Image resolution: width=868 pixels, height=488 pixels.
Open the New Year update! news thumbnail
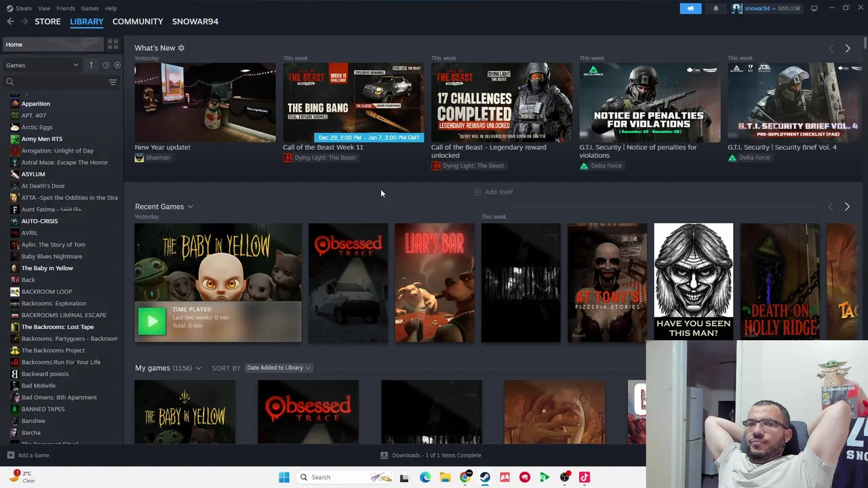point(205,103)
